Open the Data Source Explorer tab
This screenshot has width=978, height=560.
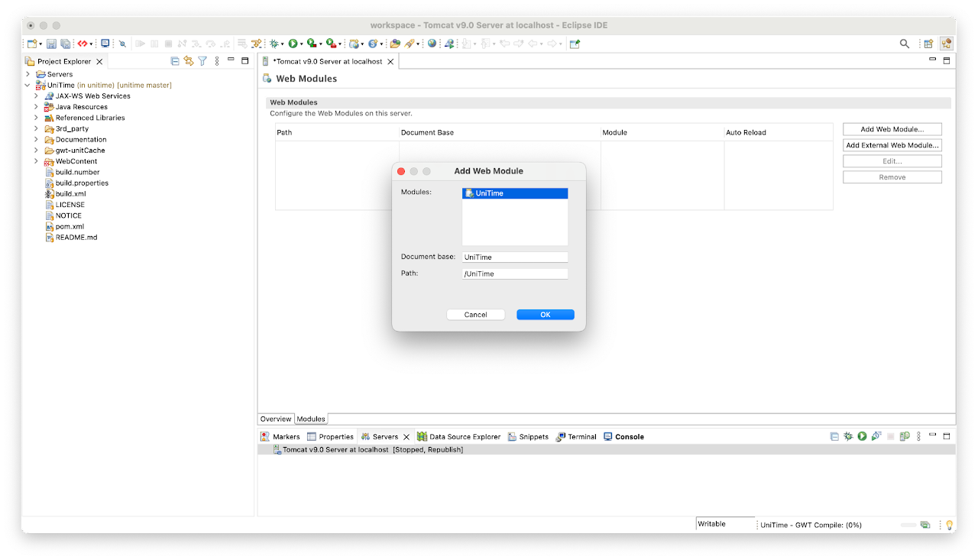pos(458,436)
